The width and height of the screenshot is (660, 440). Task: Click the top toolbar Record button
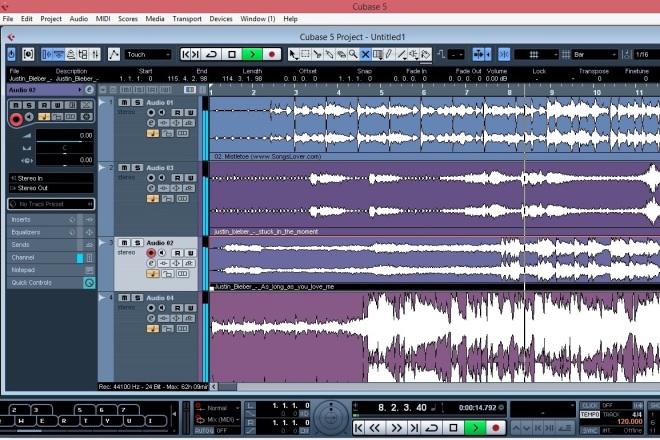click(271, 54)
